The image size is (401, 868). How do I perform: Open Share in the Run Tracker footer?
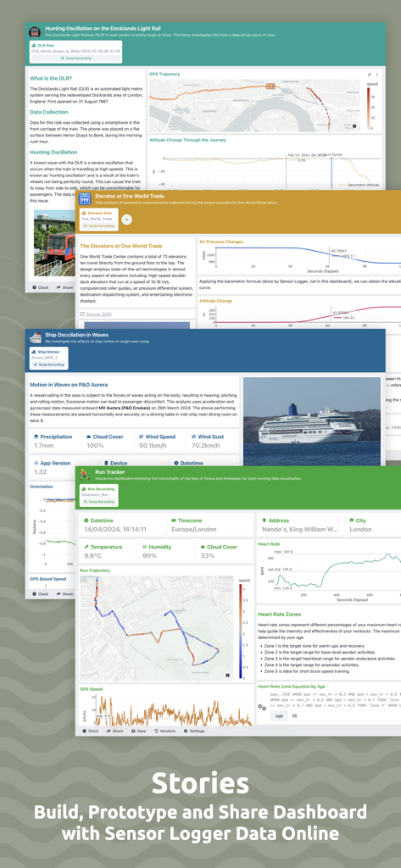coord(114,731)
